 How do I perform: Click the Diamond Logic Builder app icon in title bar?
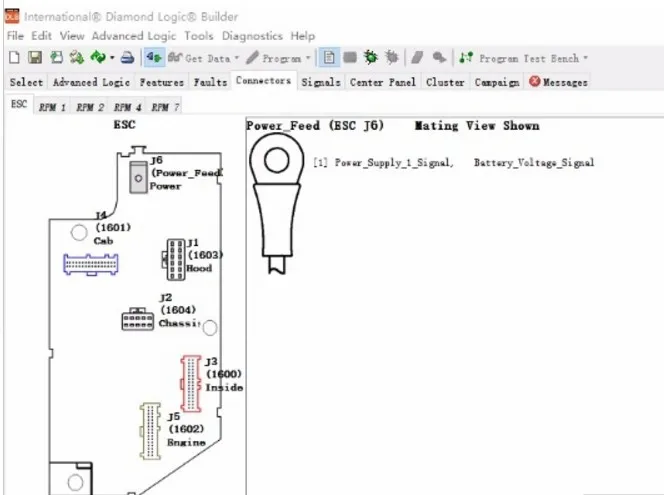point(12,17)
